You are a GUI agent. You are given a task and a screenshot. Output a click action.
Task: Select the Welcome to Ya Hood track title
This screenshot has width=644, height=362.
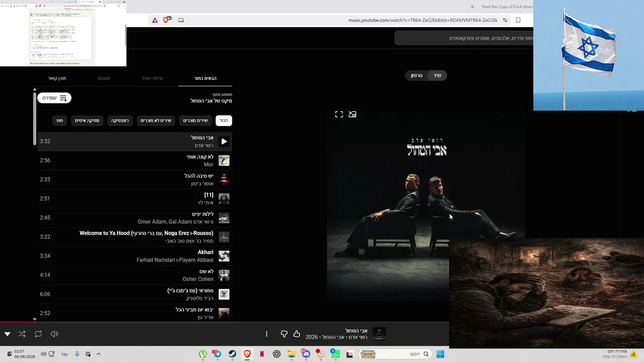pyautogui.click(x=146, y=233)
